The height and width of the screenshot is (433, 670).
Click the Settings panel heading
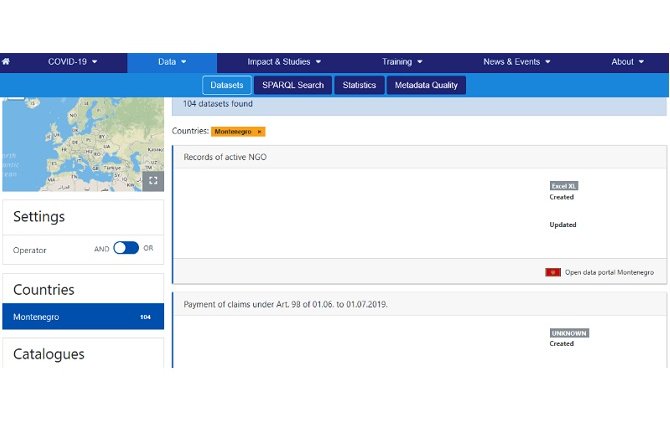pyautogui.click(x=39, y=217)
